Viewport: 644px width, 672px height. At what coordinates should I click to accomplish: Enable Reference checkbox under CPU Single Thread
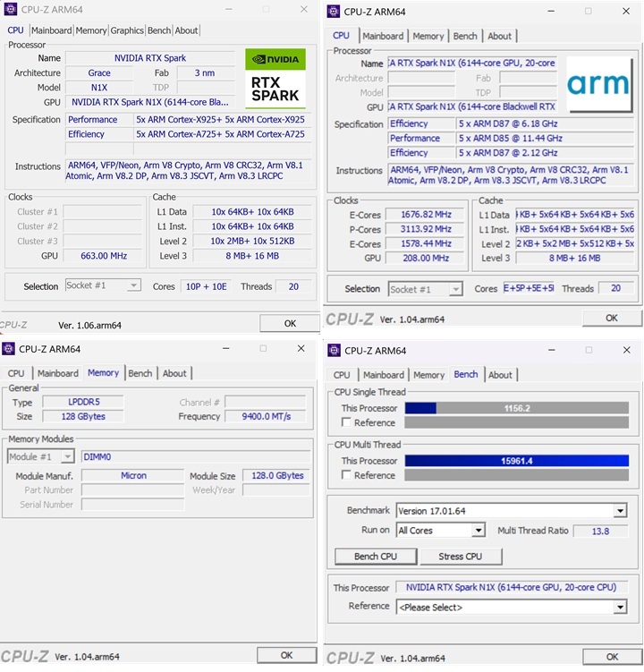click(346, 422)
